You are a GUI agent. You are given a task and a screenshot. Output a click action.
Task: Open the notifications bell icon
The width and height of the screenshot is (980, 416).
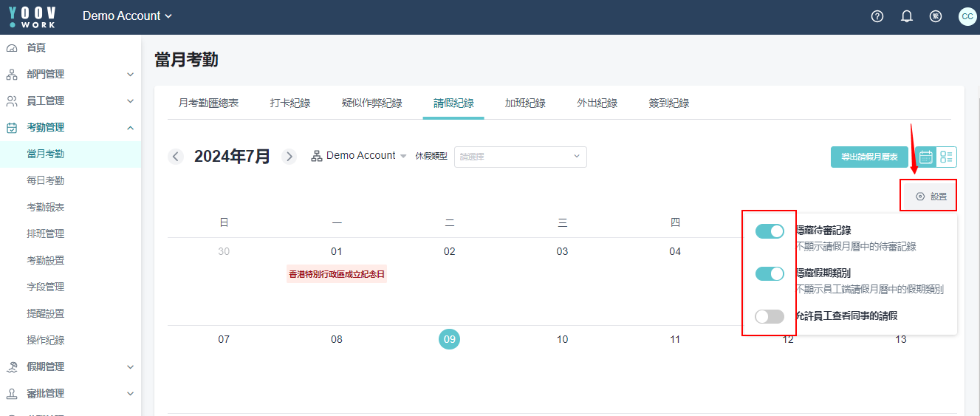click(907, 16)
